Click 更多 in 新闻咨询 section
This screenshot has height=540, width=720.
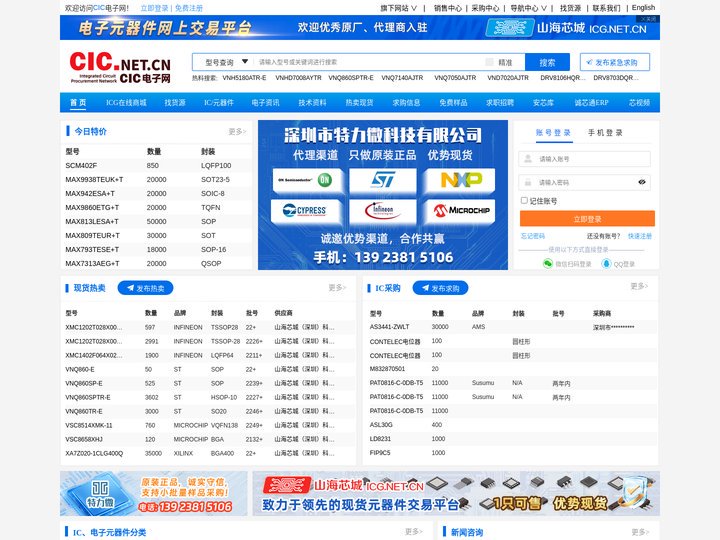tap(641, 532)
